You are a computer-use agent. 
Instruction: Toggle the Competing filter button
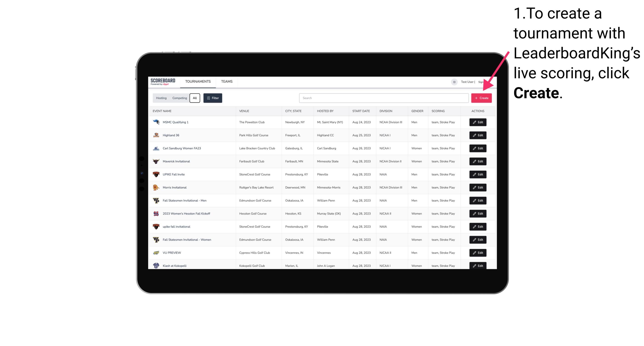pos(179,98)
